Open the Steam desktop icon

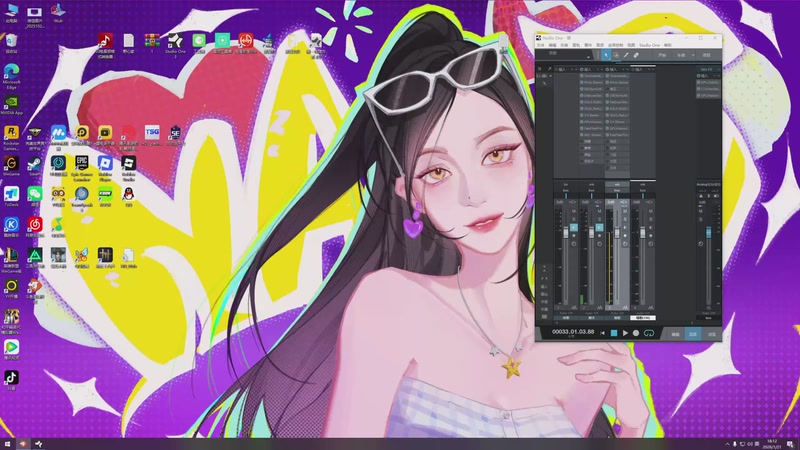tap(35, 167)
